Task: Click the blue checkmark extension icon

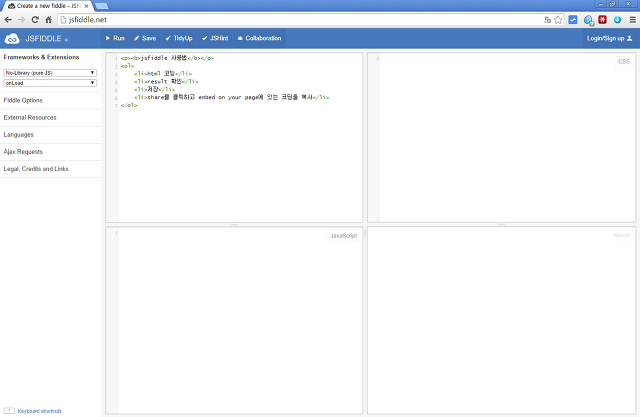Action: click(x=573, y=20)
